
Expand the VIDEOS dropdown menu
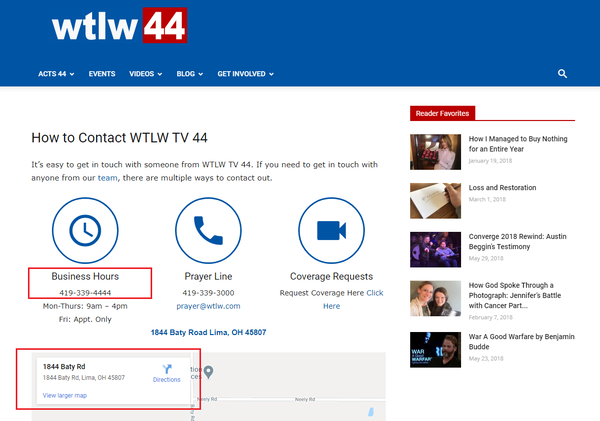coord(145,74)
